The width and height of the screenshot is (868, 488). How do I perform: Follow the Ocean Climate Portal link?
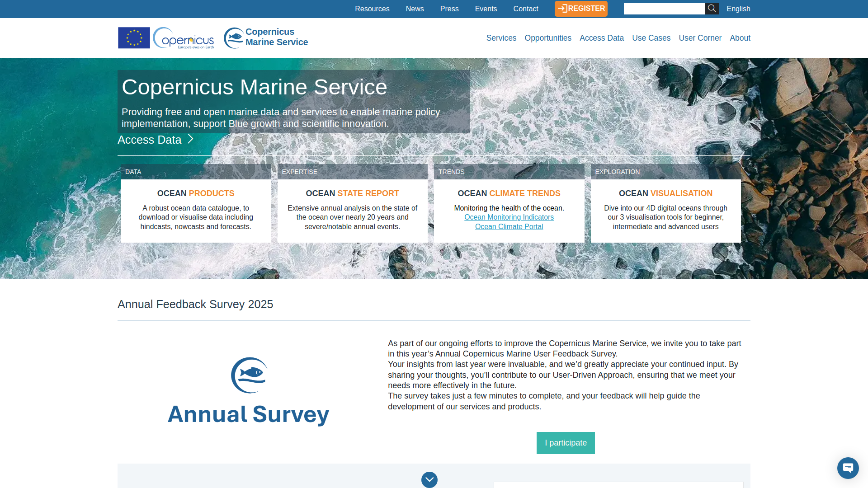(x=509, y=226)
